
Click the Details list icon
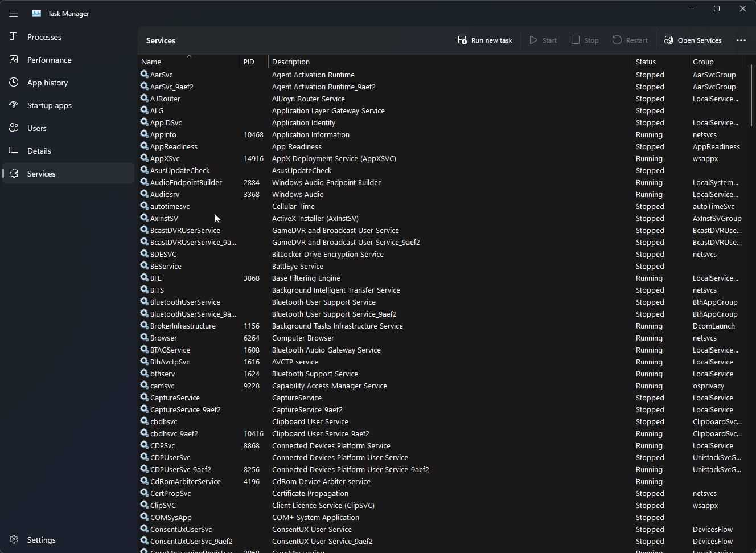14,150
